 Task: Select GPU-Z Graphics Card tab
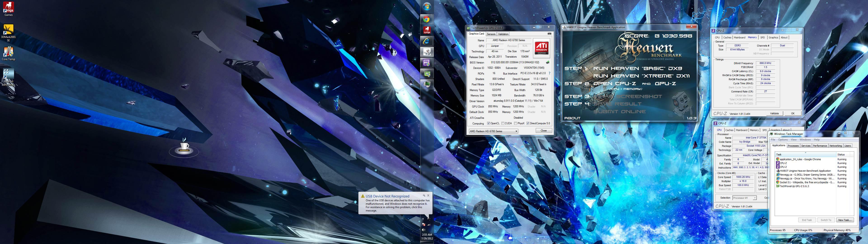tap(476, 34)
